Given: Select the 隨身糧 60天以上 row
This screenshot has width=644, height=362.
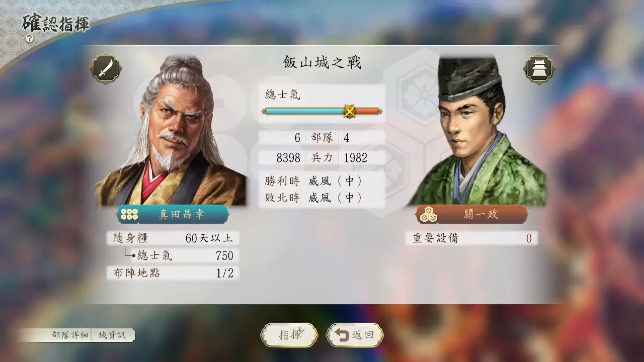Looking at the screenshot, I should point(173,238).
